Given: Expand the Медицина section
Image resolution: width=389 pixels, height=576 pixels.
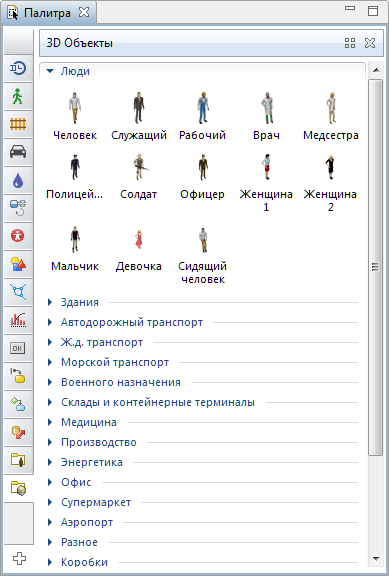Looking at the screenshot, I should click(x=50, y=422).
